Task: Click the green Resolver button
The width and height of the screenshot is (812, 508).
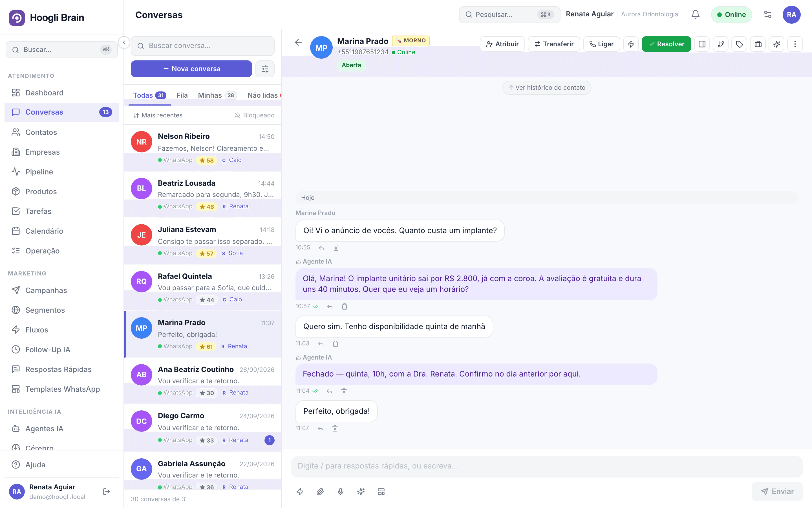Action: (x=667, y=44)
